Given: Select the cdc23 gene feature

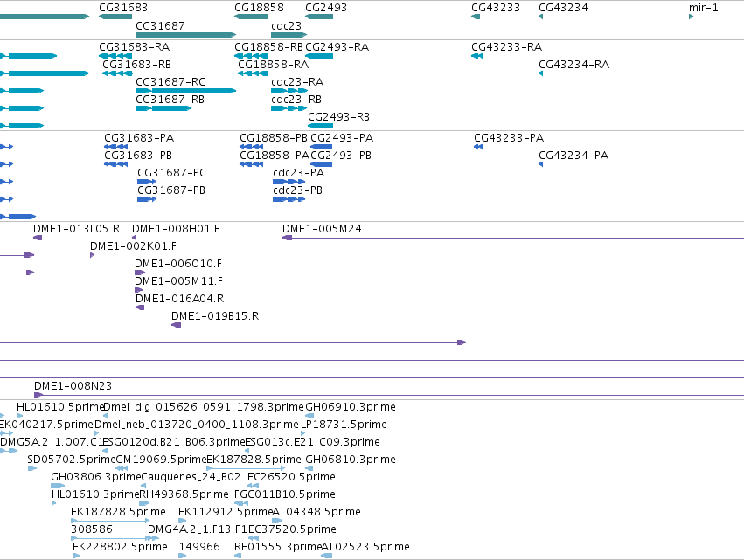Looking at the screenshot, I should pos(289,35).
